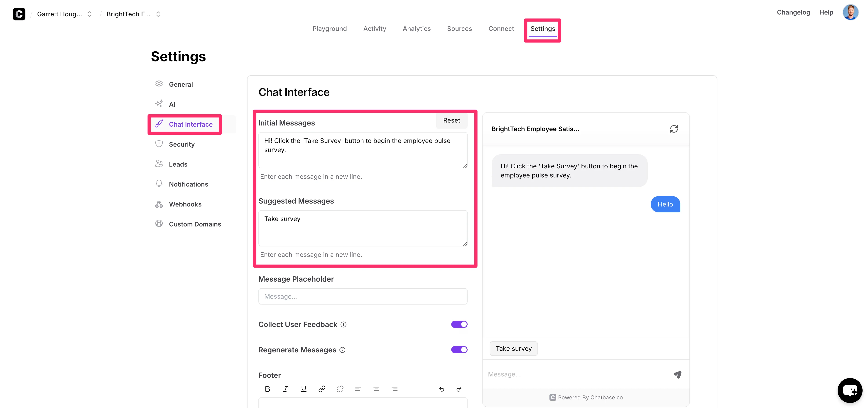
Task: Insert a link using the Footer link icon
Action: coord(322,389)
